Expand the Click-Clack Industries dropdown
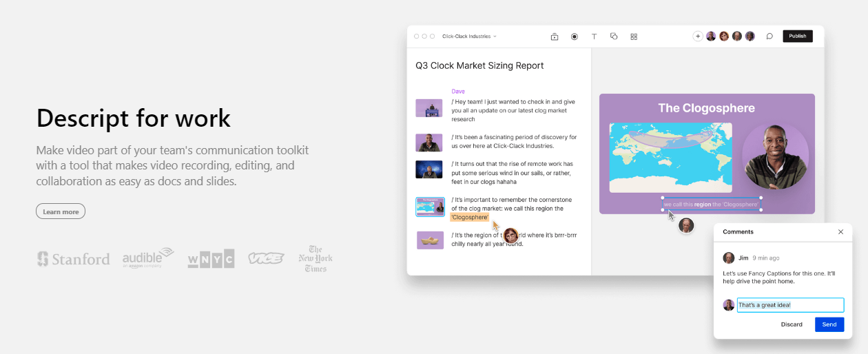Screen dimensions: 868x354 [469, 37]
